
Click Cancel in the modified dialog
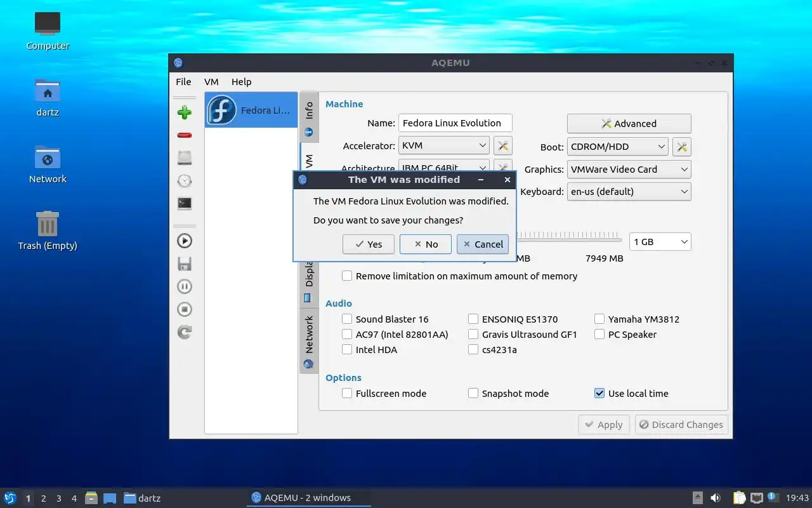(x=483, y=244)
